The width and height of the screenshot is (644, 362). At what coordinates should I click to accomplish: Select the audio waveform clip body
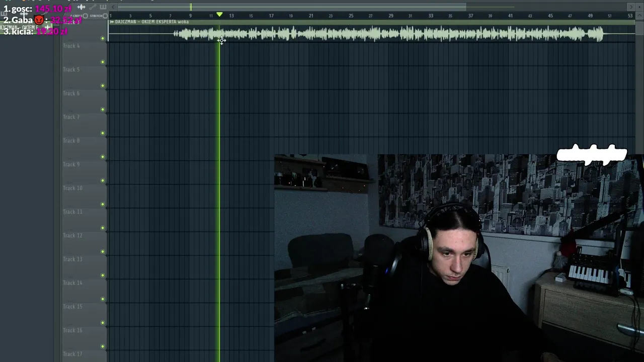coord(372,34)
